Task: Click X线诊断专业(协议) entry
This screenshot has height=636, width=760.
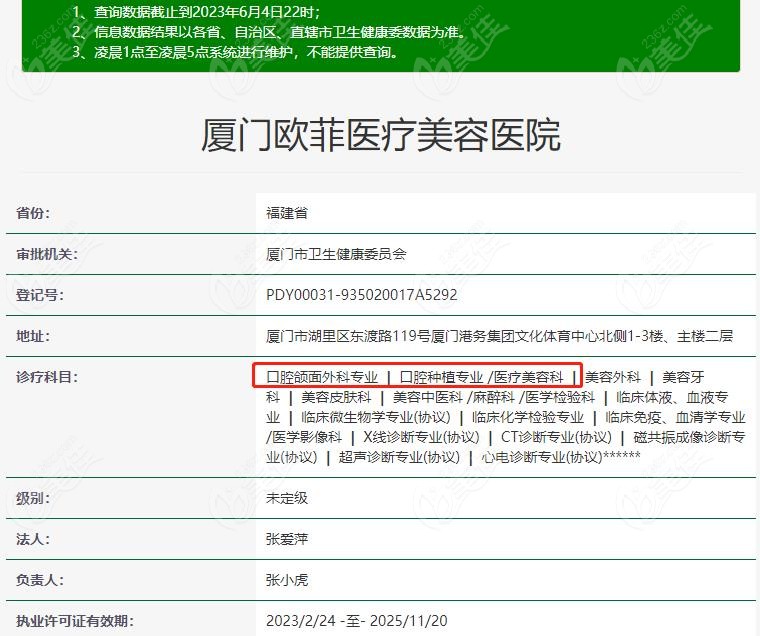Action: pyautogui.click(x=421, y=437)
